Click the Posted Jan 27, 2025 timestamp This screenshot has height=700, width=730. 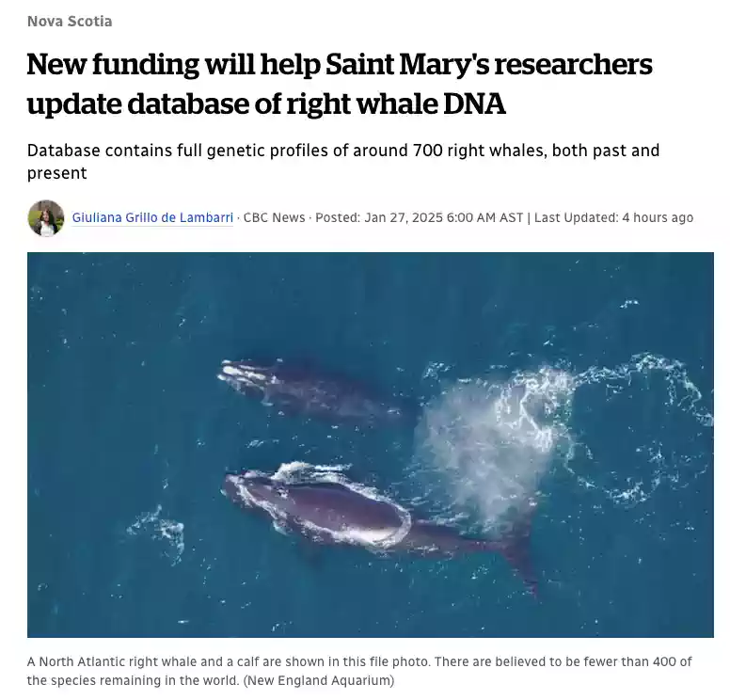coord(419,217)
